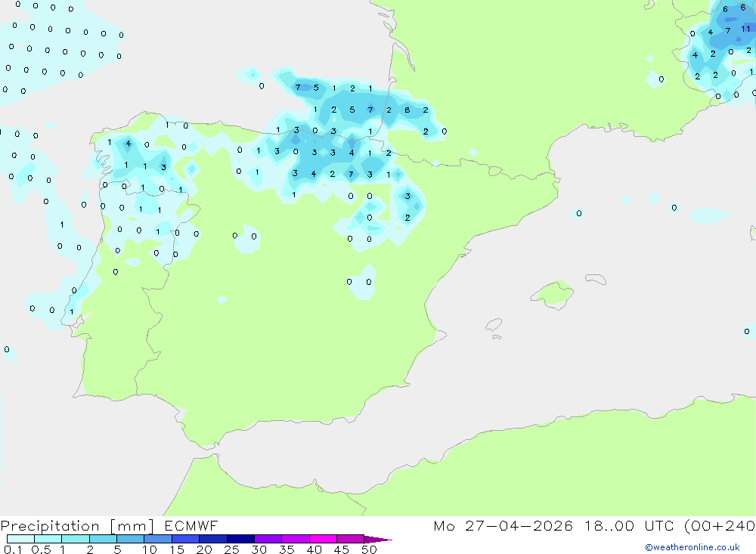Click the 'Precipitation' title word
756x554 pixels.
[50, 526]
